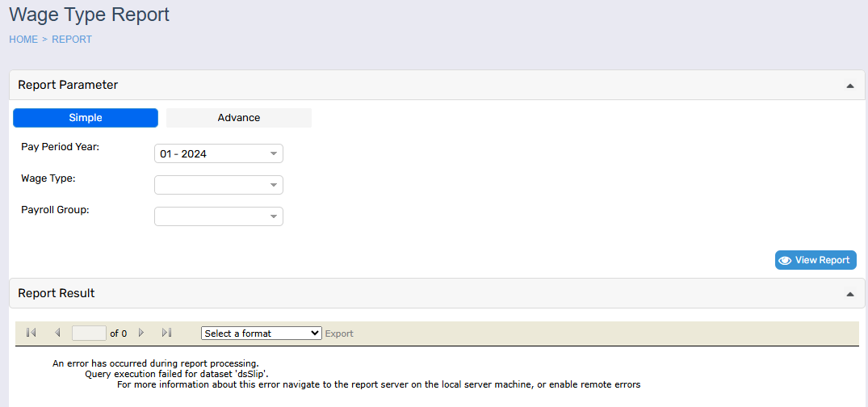
Task: Open the Wage Type dropdown
Action: pyautogui.click(x=218, y=185)
